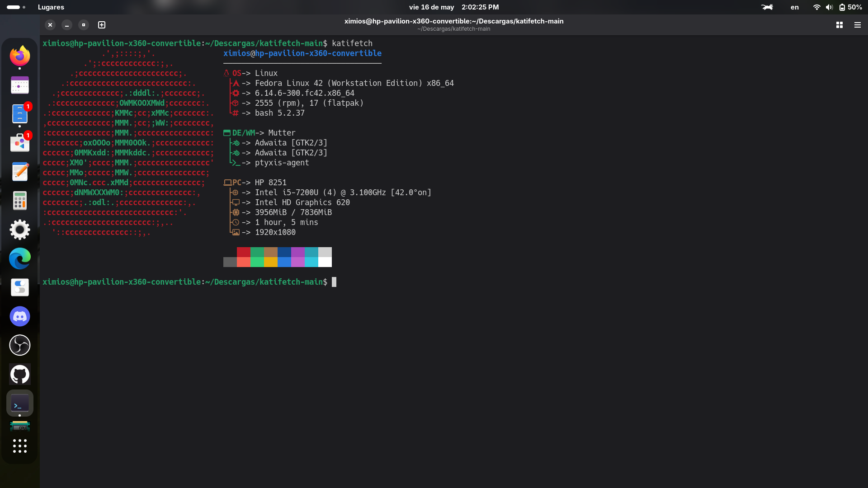Open the input language selector showing en
The height and width of the screenshot is (488, 868).
[x=794, y=7]
